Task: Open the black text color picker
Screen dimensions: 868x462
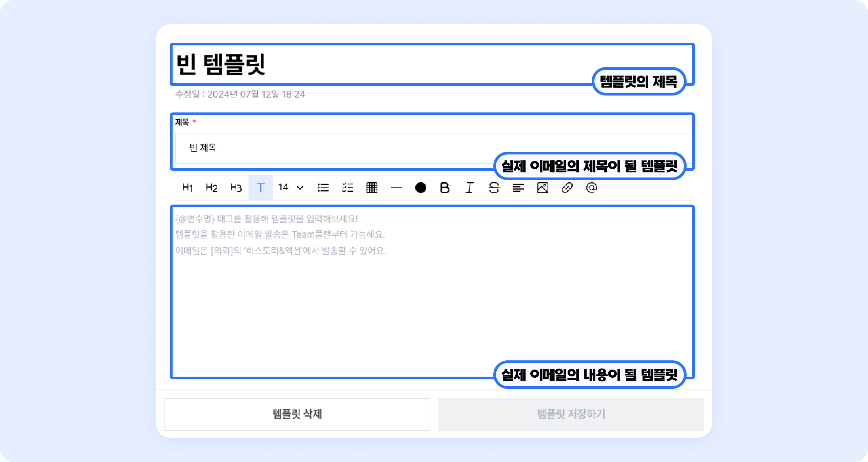Action: pyautogui.click(x=420, y=188)
